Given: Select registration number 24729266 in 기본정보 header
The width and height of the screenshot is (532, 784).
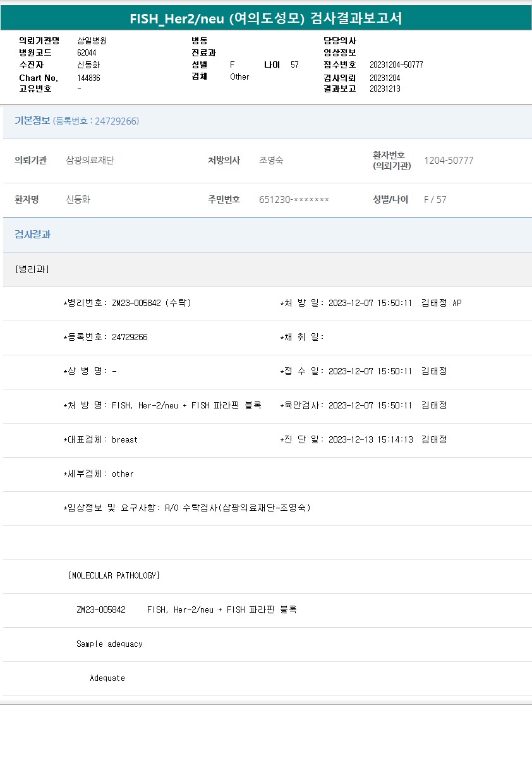Looking at the screenshot, I should coord(116,121).
